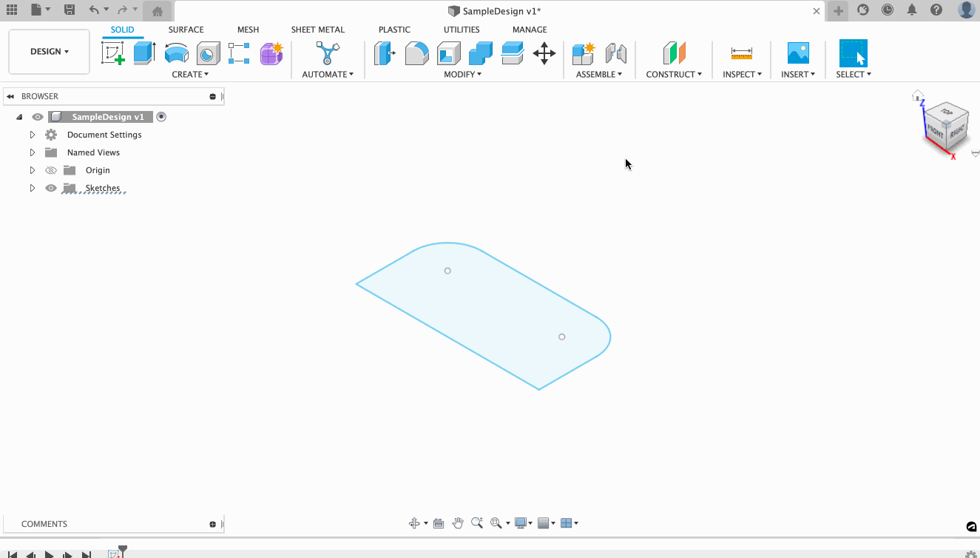The height and width of the screenshot is (558, 980).
Task: Collapse the BROWSER panel
Action: 10,96
